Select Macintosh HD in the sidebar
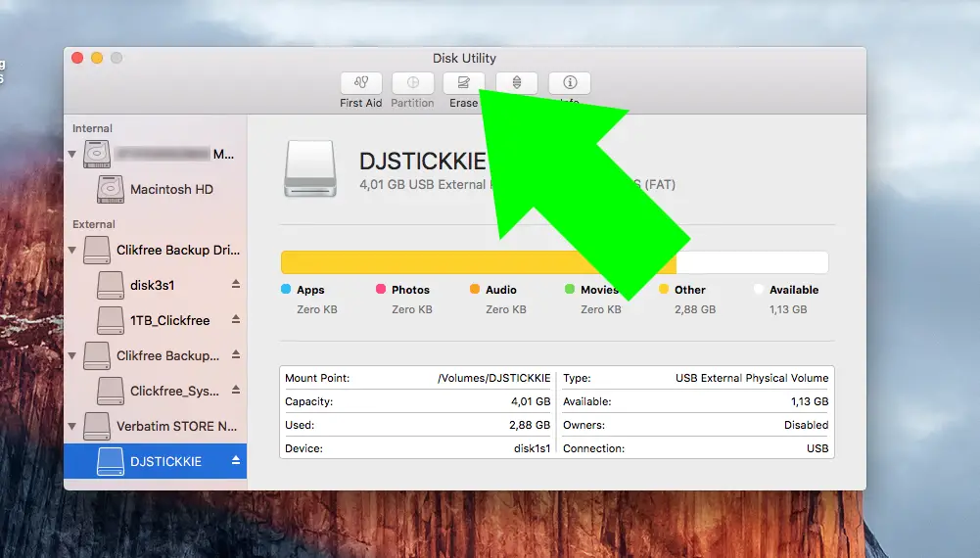The width and height of the screenshot is (980, 558). [155, 189]
